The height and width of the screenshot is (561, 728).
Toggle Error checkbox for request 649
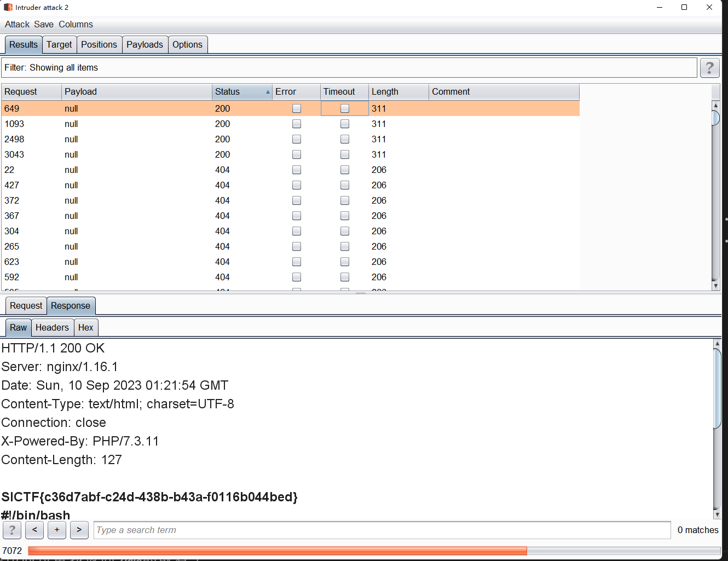coord(297,108)
